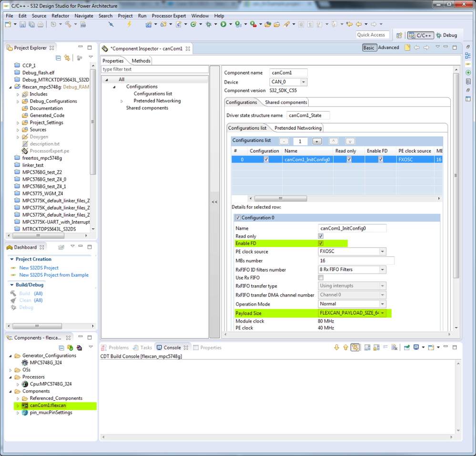Click New S32DS Project from Example link
The image size is (476, 456).
point(53,275)
